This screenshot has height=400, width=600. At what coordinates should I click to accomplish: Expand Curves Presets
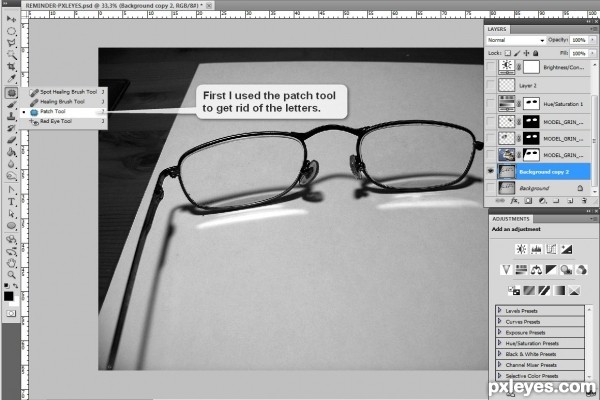point(499,321)
